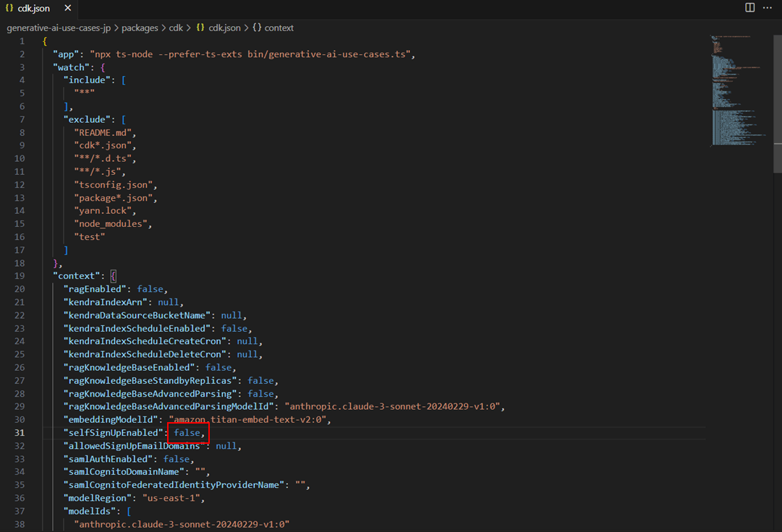Image resolution: width=782 pixels, height=532 pixels.
Task: Click line number 3 in the gutter
Action: click(x=22, y=67)
